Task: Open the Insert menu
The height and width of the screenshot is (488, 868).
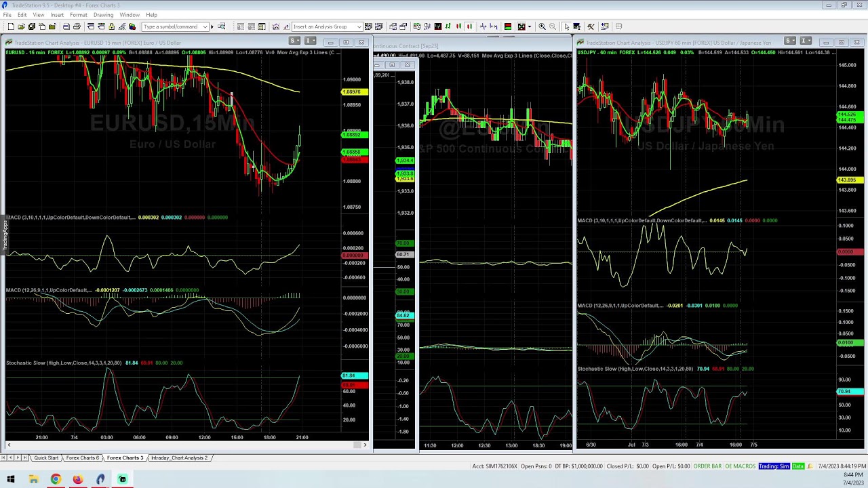Action: pos(57,15)
